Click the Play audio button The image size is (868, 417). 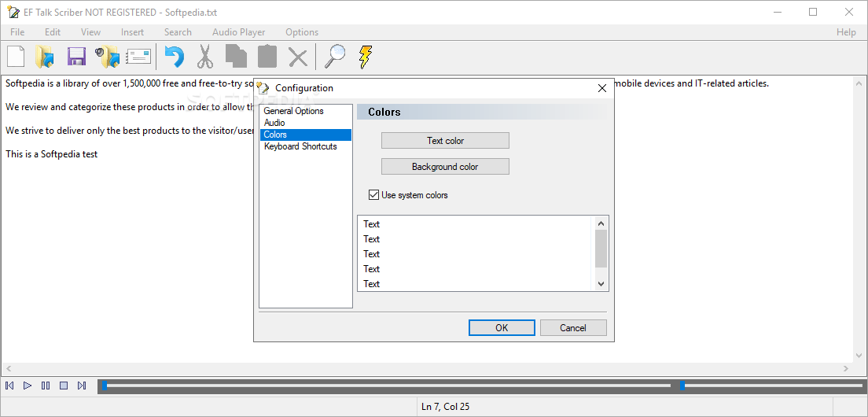point(27,386)
